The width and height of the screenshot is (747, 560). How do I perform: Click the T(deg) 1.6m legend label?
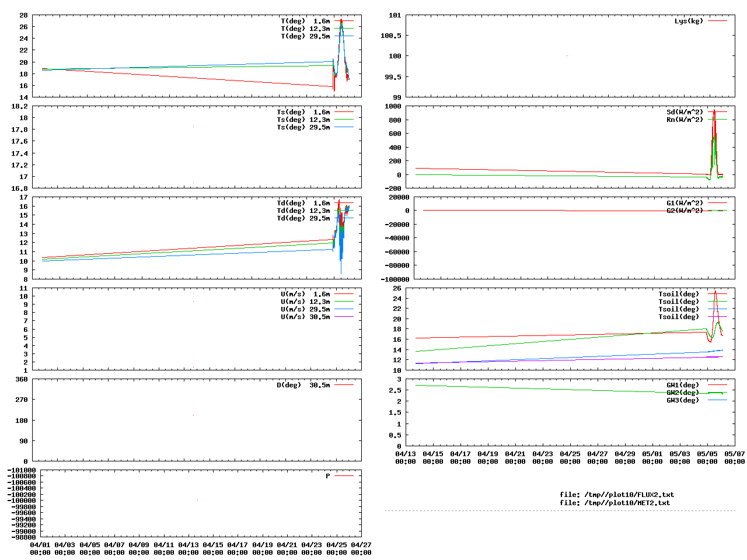point(305,21)
